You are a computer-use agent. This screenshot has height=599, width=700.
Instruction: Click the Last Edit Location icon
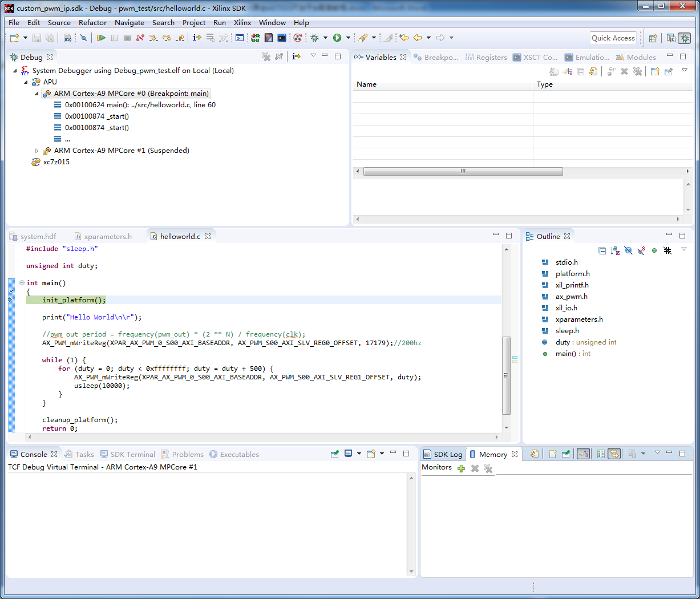[404, 38]
